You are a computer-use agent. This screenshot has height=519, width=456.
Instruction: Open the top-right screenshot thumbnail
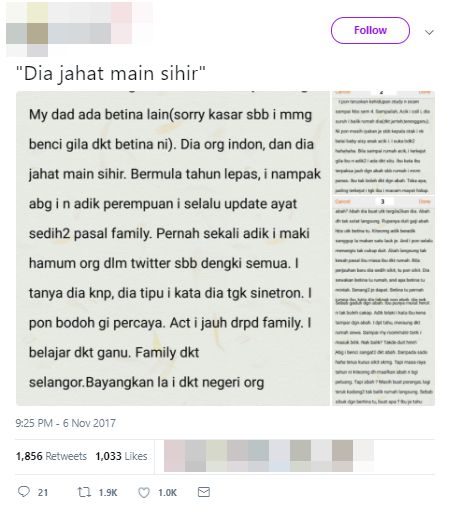tap(383, 143)
